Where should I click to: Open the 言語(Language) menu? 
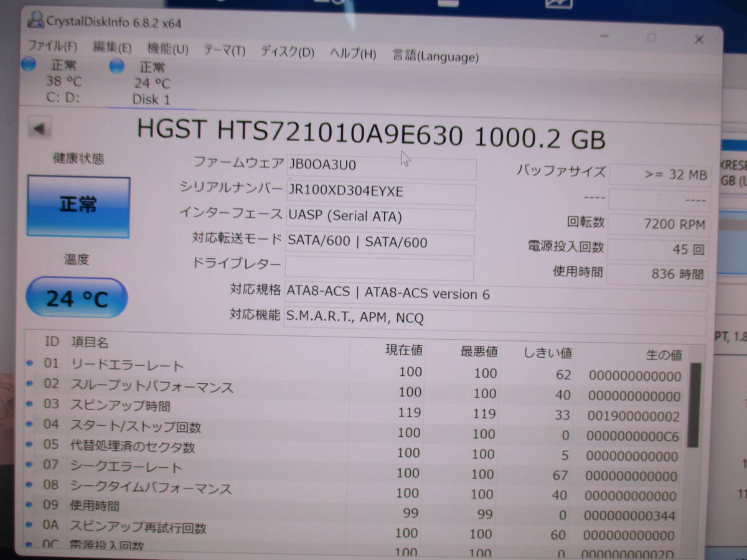click(436, 56)
